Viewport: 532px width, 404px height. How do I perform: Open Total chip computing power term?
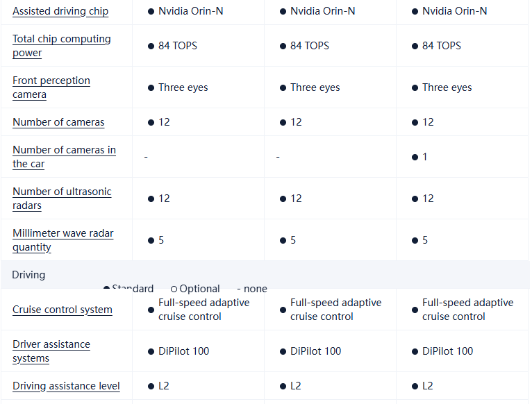click(61, 46)
